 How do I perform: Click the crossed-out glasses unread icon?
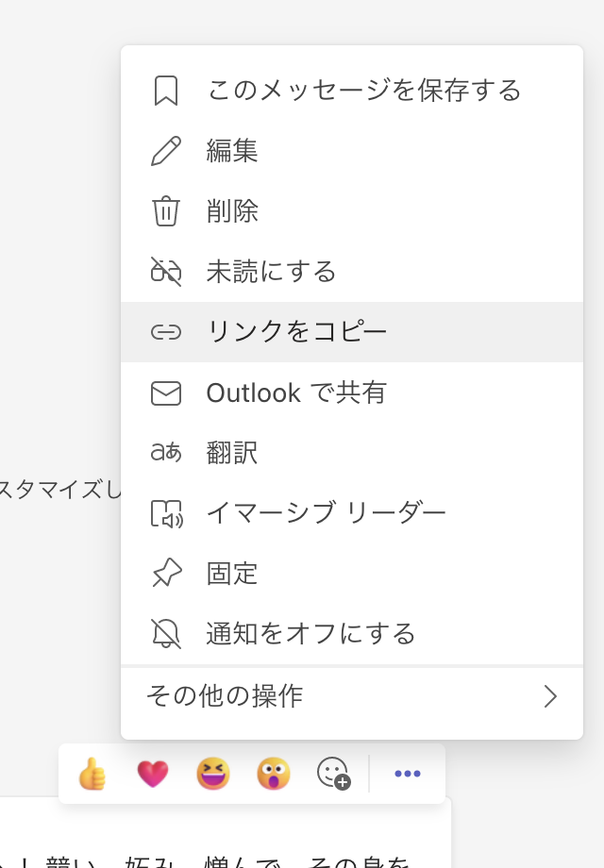[166, 272]
